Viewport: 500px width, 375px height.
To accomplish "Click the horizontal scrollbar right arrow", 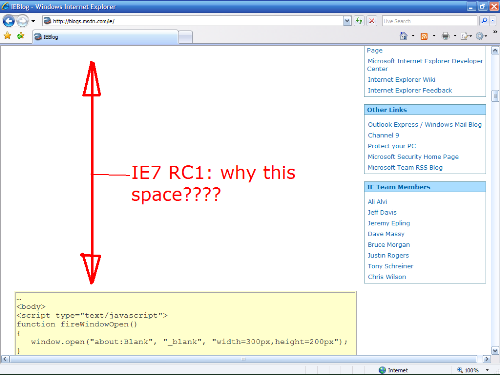I will [x=486, y=359].
